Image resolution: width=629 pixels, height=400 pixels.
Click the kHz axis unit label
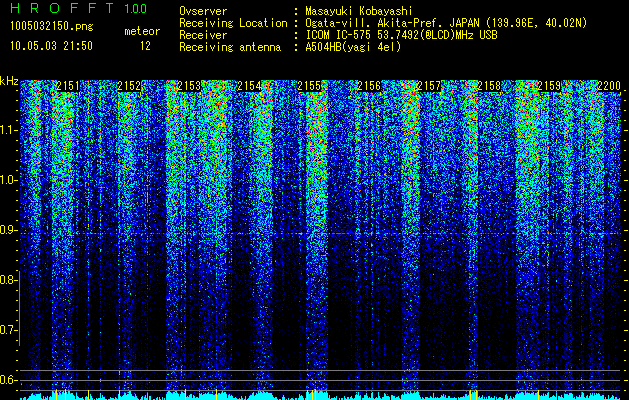tap(9, 81)
